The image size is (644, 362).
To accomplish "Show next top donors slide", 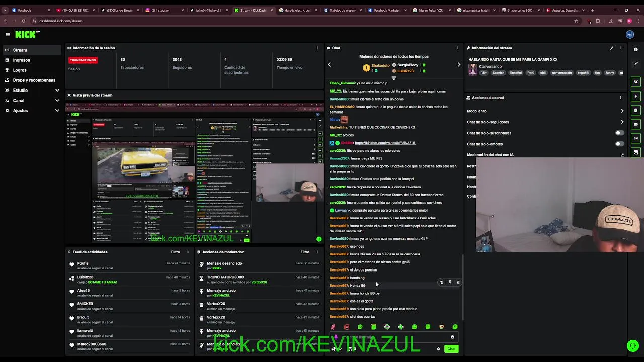I will point(458,64).
